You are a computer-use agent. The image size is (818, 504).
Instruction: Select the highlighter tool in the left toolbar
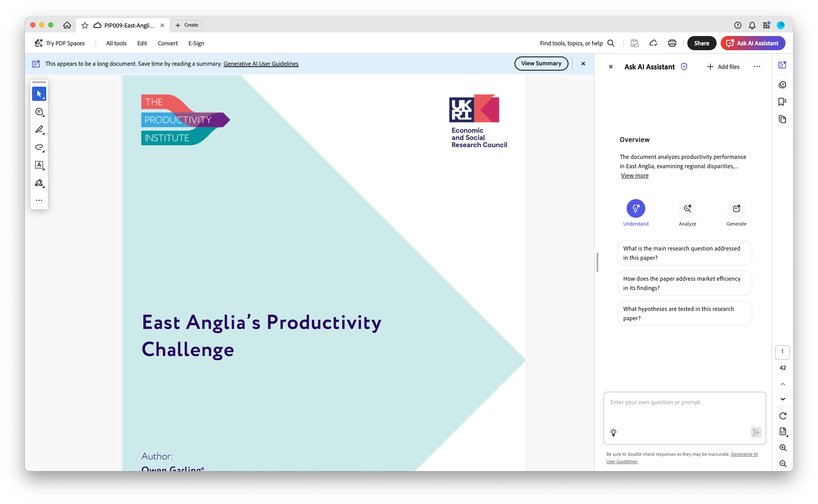[x=39, y=129]
